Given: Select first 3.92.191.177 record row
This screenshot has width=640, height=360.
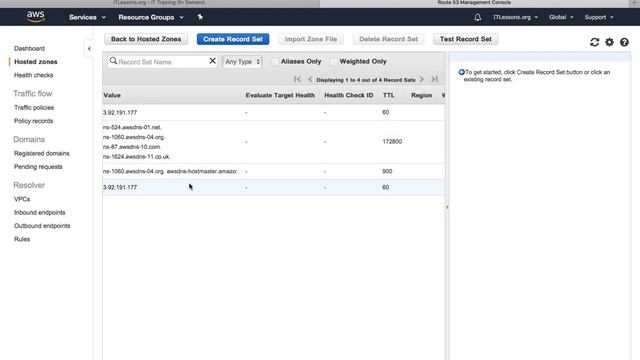Looking at the screenshot, I should [x=273, y=112].
